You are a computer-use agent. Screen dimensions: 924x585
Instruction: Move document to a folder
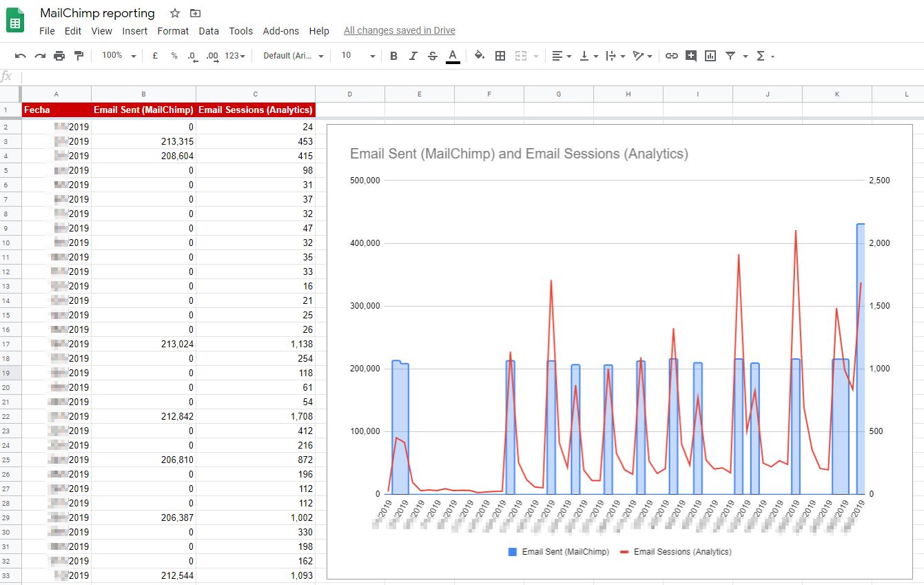pos(196,13)
